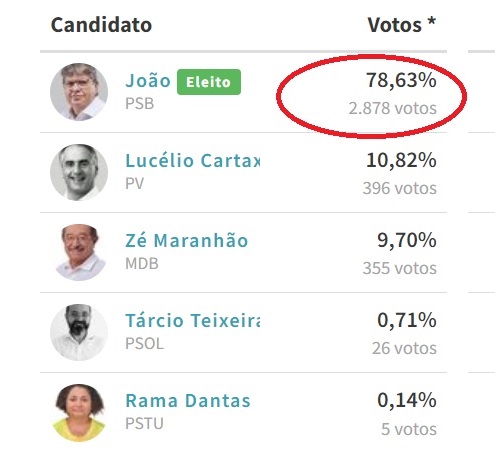Image resolution: width=495 pixels, height=460 pixels.
Task: Click the green Eleito badge
Action: coord(209,82)
